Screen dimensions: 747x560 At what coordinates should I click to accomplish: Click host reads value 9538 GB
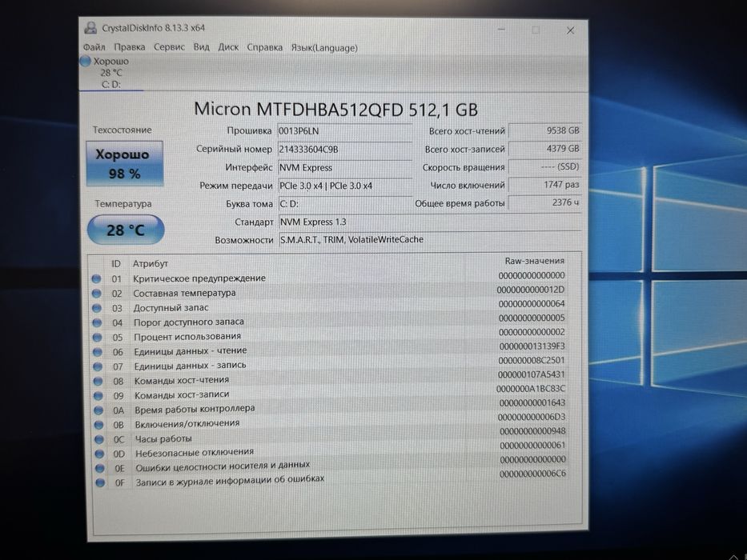click(545, 130)
